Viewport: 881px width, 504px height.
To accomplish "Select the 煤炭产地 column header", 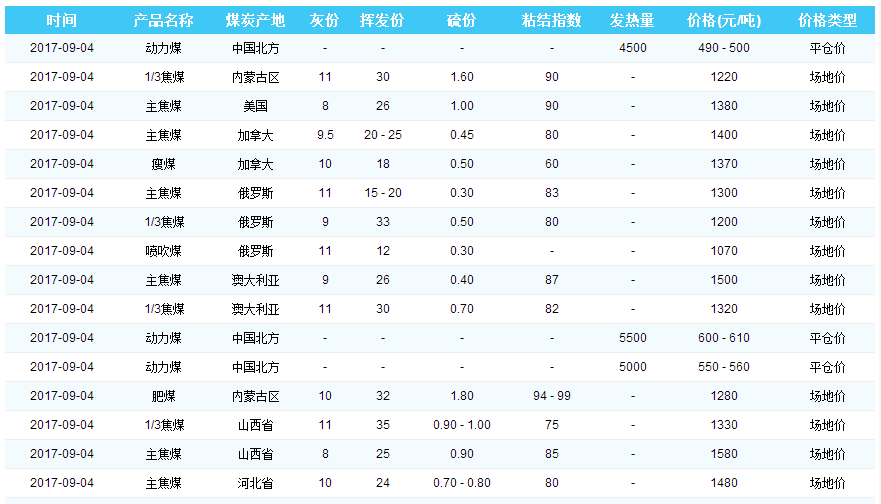I will pyautogui.click(x=255, y=21).
